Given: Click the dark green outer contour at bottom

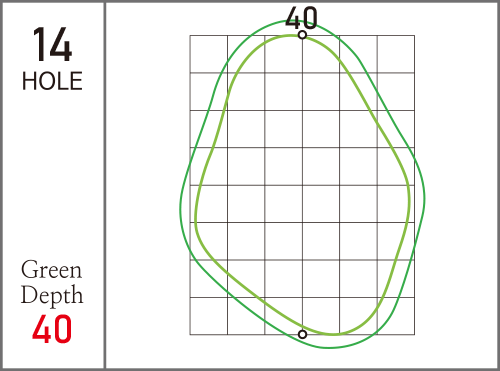Looking at the screenshot, I should point(328,348).
